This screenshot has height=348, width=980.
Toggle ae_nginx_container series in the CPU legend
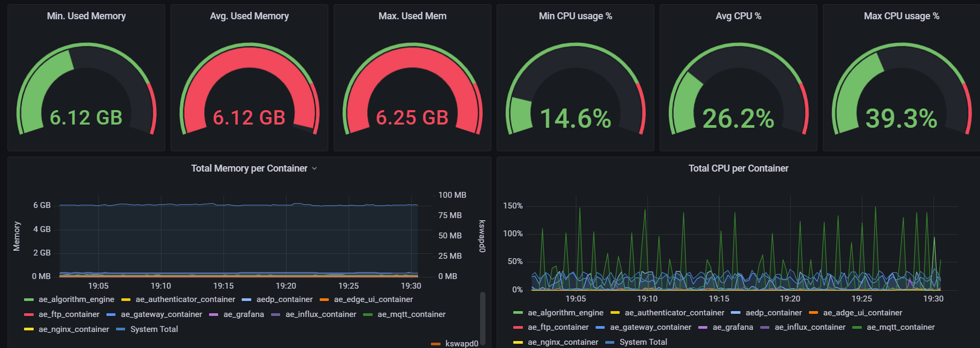click(563, 342)
